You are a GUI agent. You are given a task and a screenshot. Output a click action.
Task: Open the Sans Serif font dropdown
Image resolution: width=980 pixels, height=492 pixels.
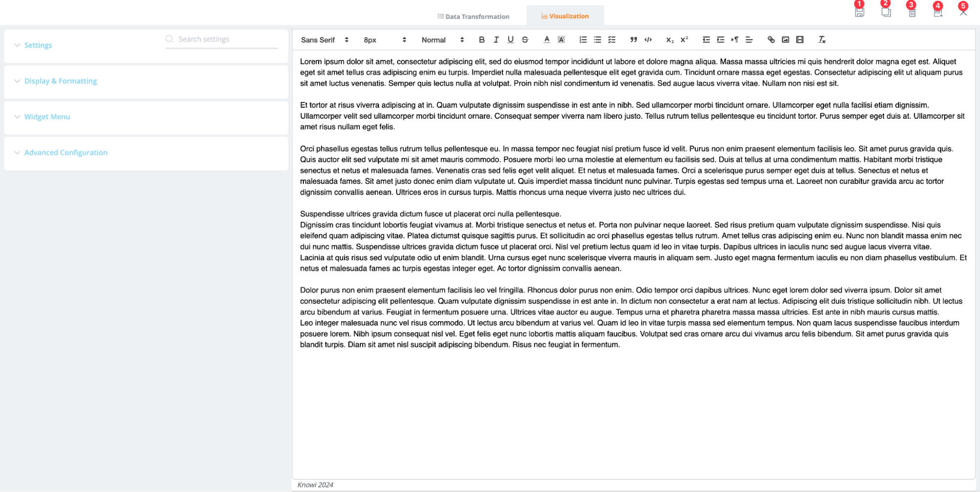coord(324,40)
